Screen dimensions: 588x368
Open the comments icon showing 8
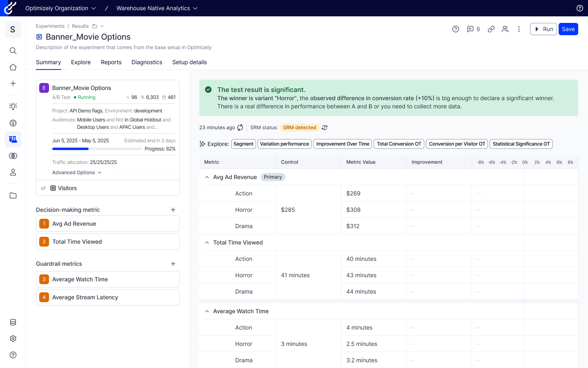[x=473, y=29]
